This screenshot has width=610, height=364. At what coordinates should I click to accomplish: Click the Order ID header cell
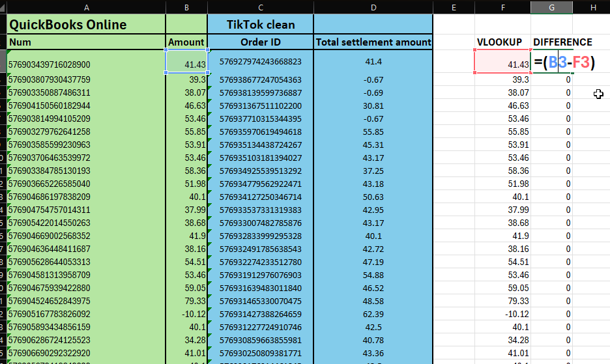(x=260, y=42)
